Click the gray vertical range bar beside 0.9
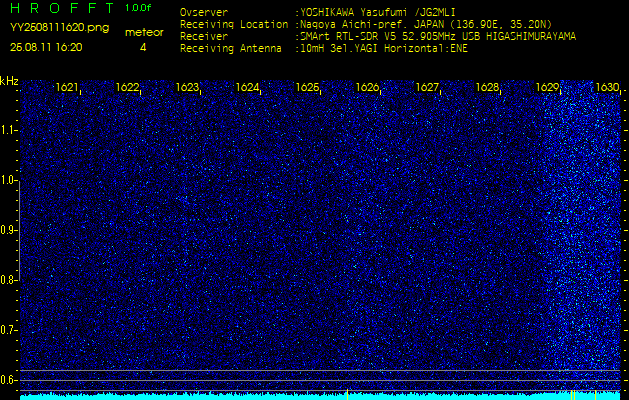 pyautogui.click(x=19, y=231)
